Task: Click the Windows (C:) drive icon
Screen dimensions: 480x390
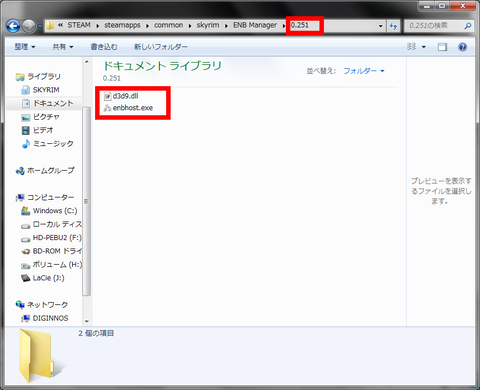Action: (26, 211)
